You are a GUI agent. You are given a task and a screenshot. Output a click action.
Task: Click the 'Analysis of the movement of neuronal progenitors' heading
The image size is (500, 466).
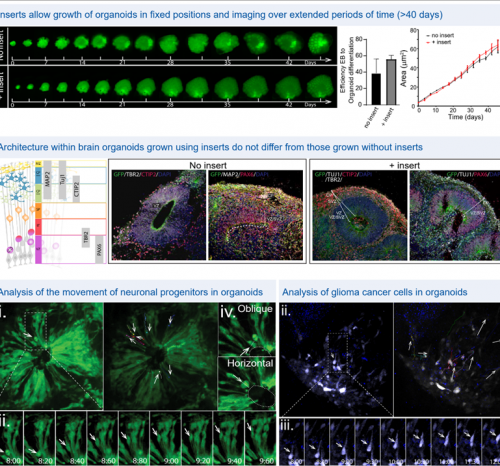[x=131, y=292]
